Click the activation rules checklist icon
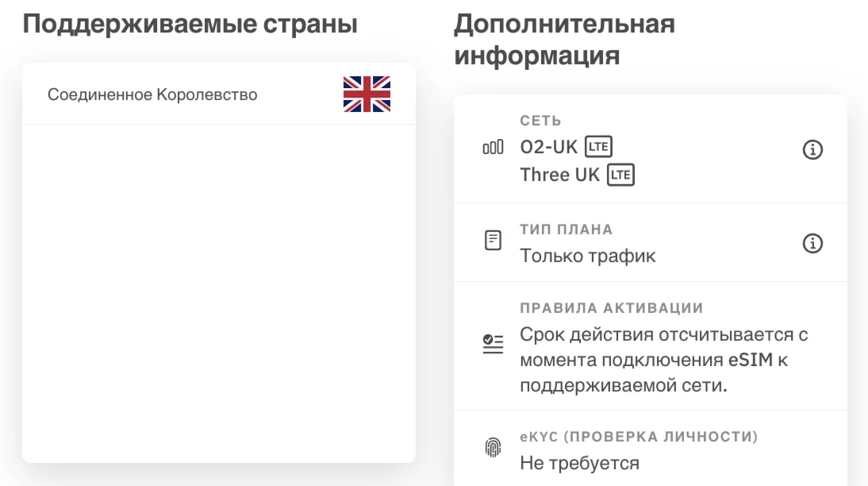This screenshot has height=486, width=868. click(x=493, y=344)
